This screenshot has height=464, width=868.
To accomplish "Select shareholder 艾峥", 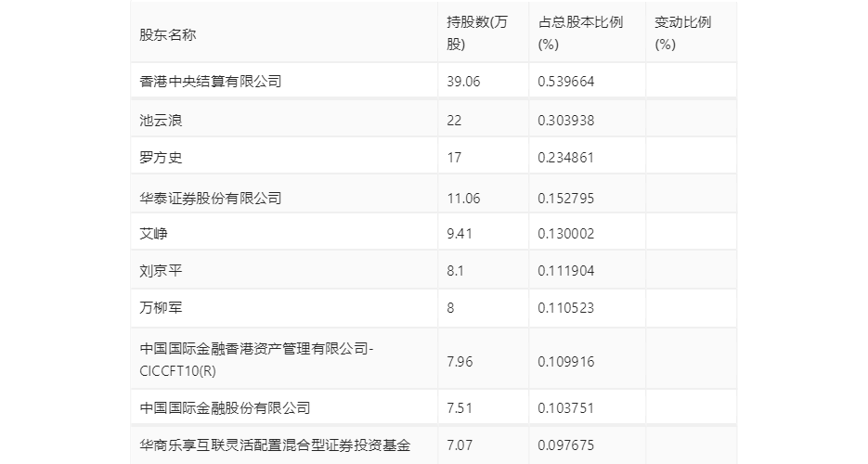I will pos(153,233).
